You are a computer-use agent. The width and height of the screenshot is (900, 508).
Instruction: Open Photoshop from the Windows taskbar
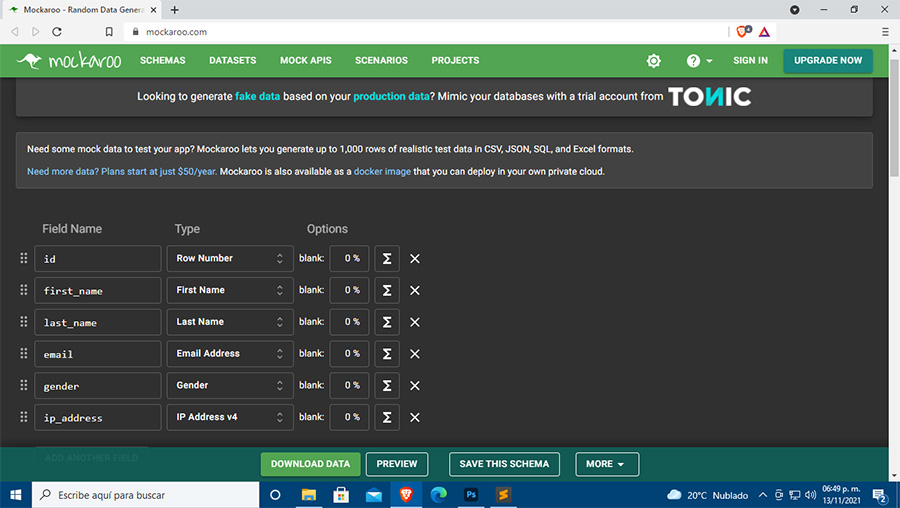[x=470, y=495]
